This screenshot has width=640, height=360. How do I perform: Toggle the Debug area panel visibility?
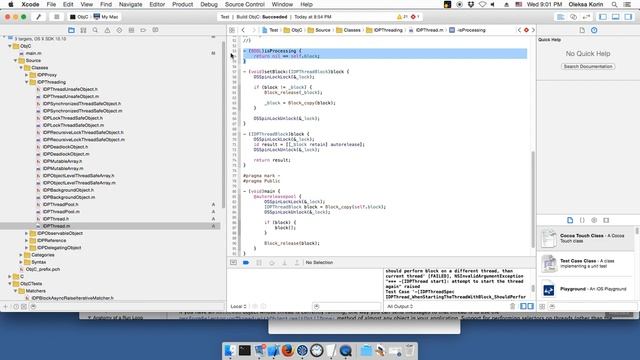click(616, 17)
